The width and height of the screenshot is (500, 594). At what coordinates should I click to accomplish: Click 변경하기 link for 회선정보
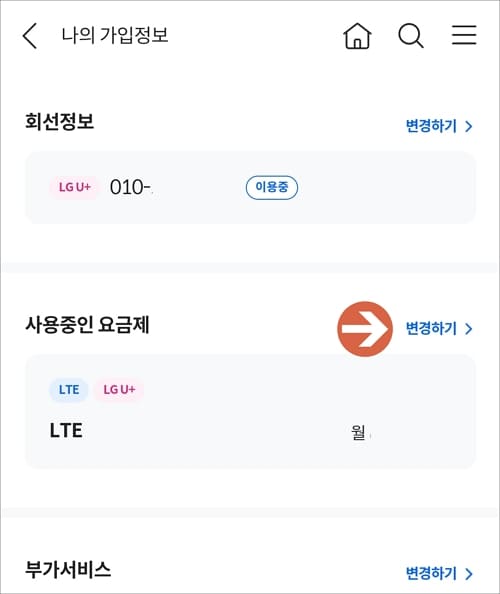431,126
